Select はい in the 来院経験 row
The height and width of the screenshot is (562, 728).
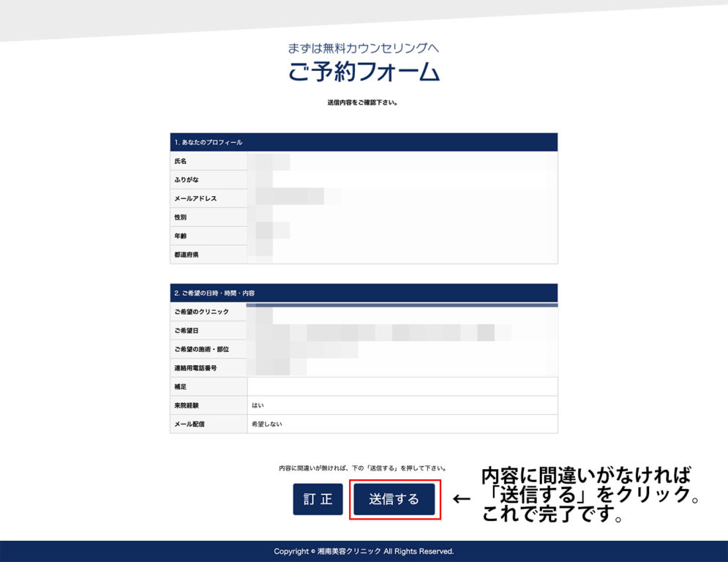258,405
